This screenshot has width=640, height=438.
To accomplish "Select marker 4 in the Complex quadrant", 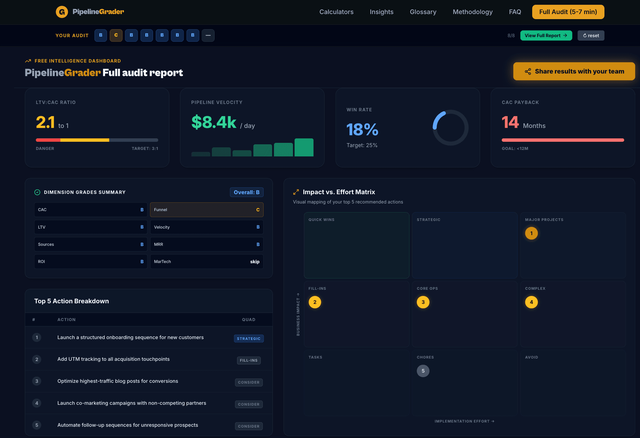I will tap(531, 302).
